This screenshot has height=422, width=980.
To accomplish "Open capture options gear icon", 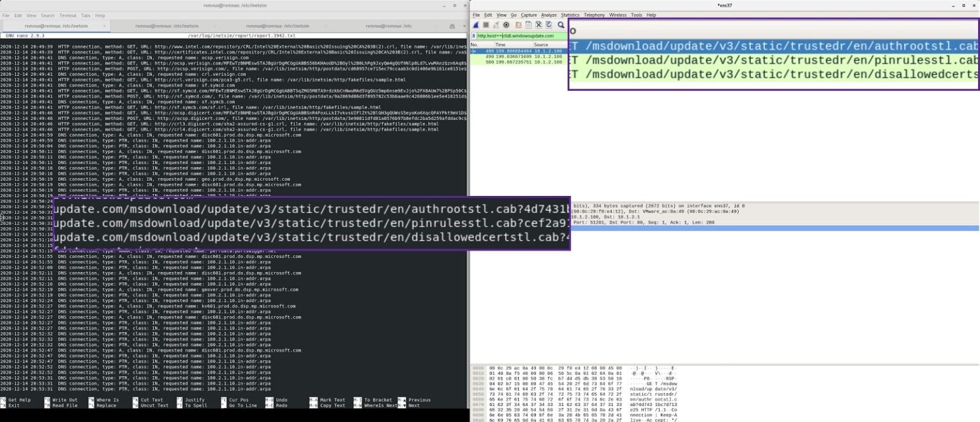I will coord(507,25).
